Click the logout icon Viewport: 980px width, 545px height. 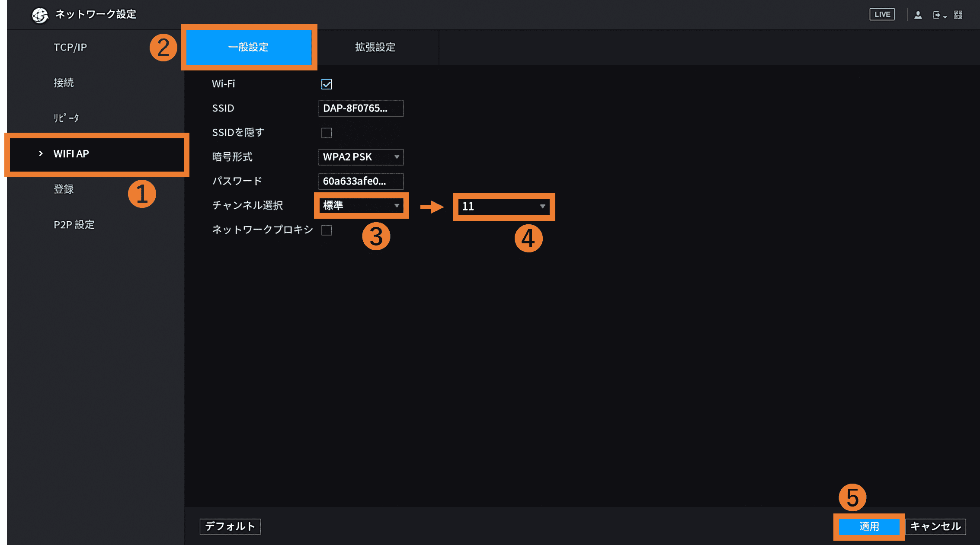click(x=937, y=15)
